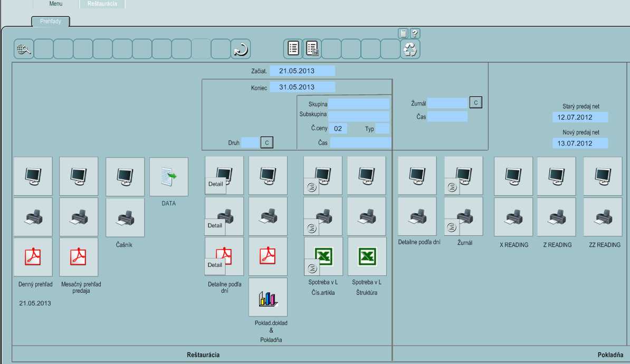Screen dimensions: 630x364
Task: Click the C button next to Žurnál
Action: [475, 103]
